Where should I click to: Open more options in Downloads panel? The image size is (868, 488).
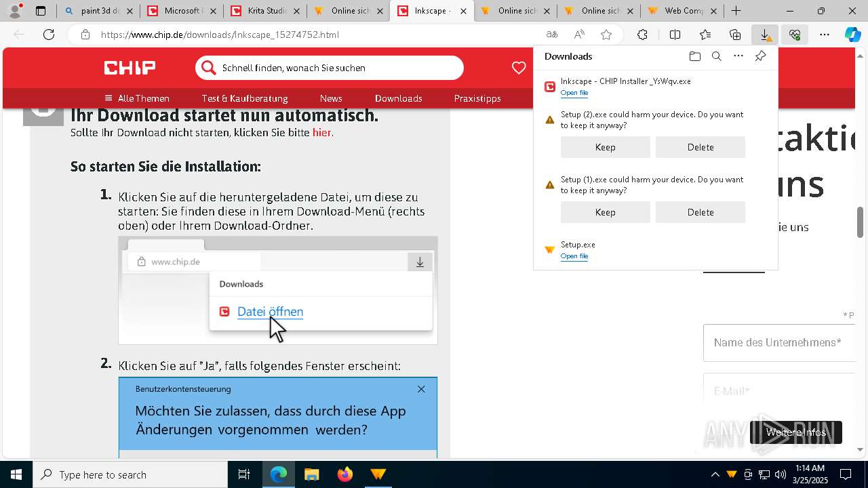point(738,56)
